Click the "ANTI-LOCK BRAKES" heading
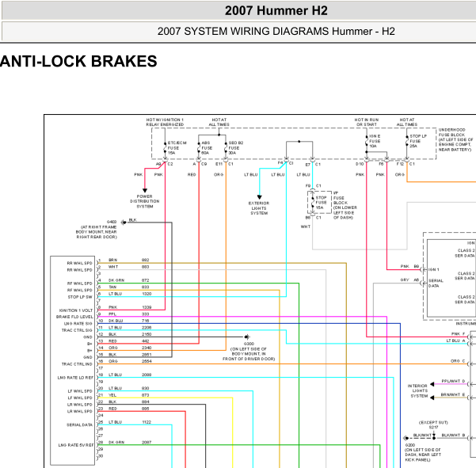The image size is (476, 468). (78, 61)
